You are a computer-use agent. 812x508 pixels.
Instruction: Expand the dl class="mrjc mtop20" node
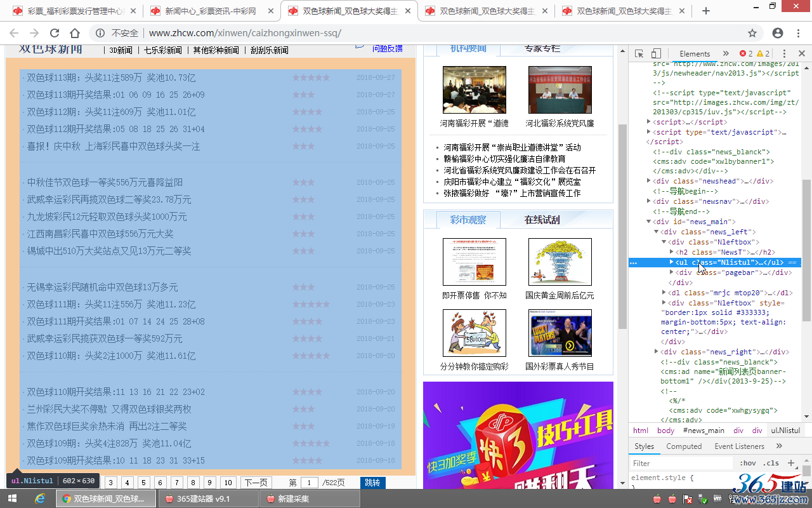pyautogui.click(x=664, y=293)
